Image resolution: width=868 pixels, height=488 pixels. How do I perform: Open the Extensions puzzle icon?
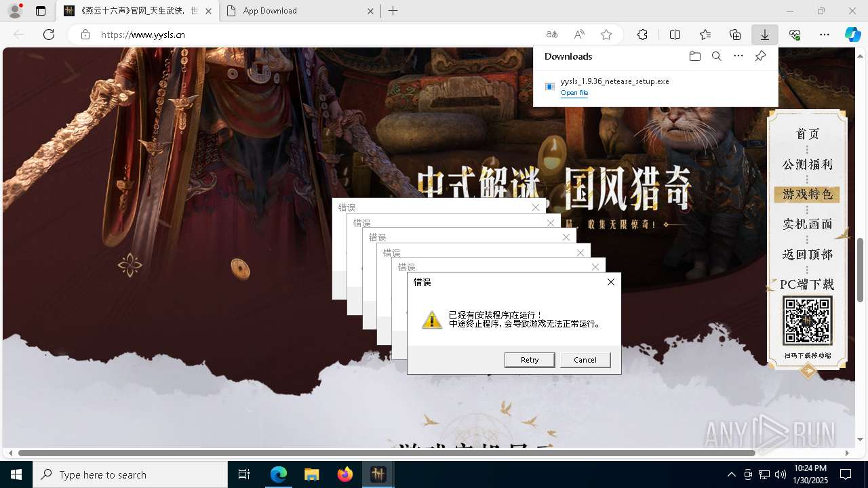click(642, 35)
